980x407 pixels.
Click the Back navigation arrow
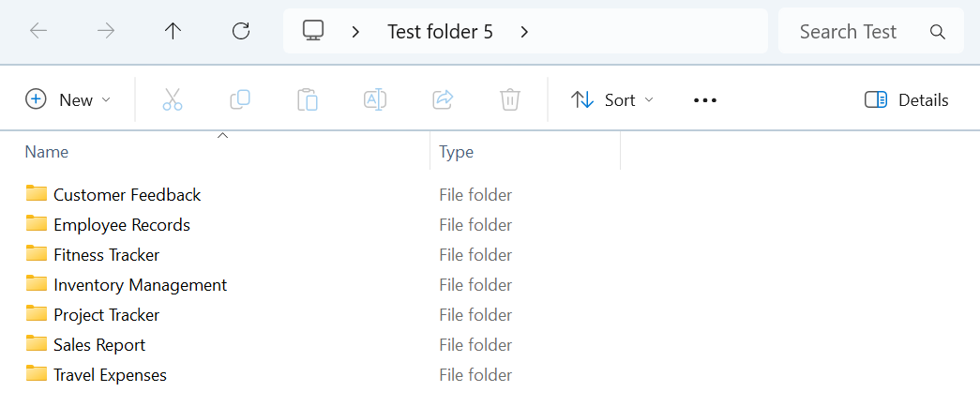click(38, 31)
